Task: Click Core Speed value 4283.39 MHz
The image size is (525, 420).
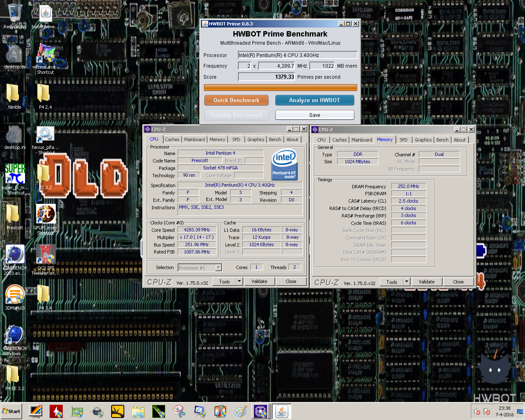Action: tap(197, 230)
